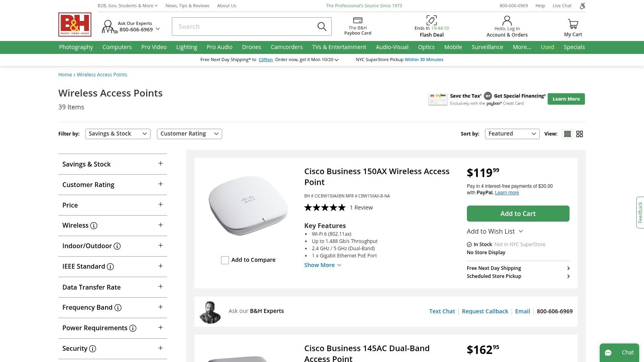The height and width of the screenshot is (362, 644).
Task: Open the info icon next to Wireless
Action: tap(94, 226)
